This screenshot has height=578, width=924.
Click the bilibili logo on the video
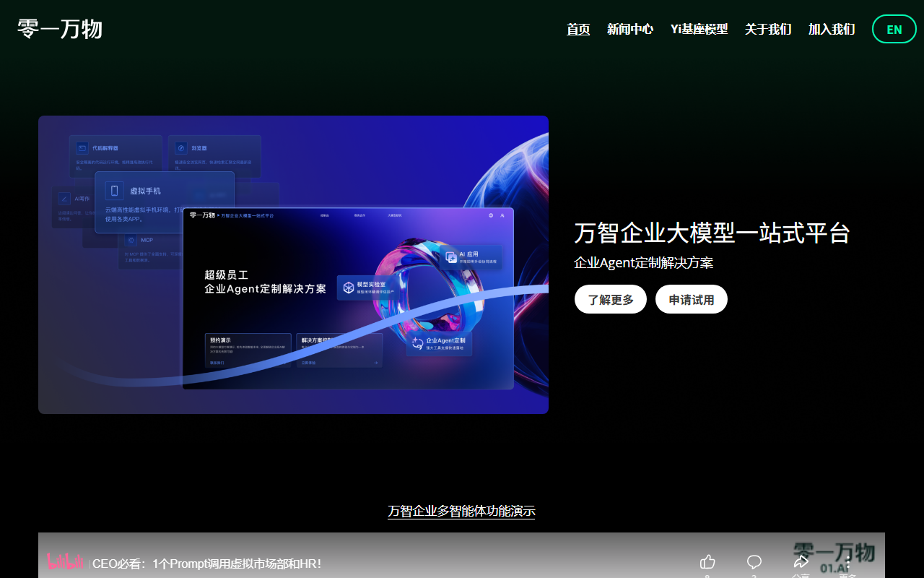coord(66,561)
